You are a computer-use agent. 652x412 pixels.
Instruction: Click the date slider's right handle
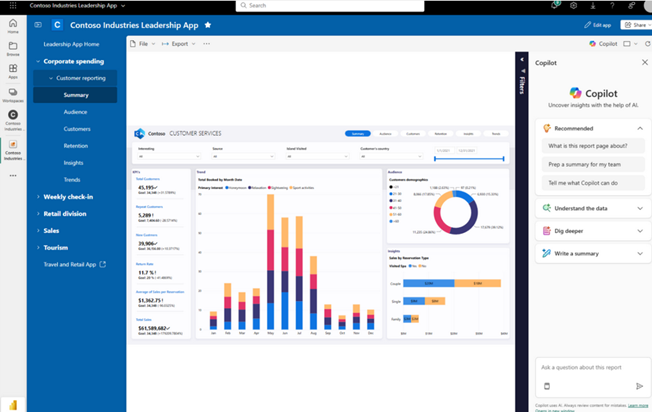tap(504, 158)
